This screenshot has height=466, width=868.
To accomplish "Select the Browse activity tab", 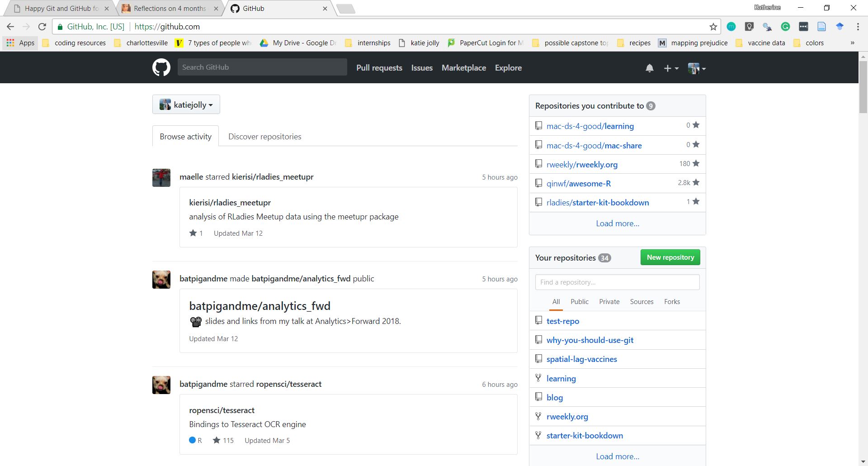I will click(x=185, y=136).
